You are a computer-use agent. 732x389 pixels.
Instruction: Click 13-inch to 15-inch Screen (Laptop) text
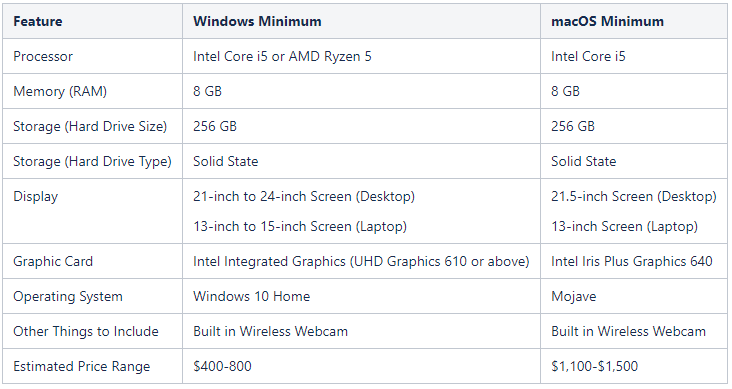click(300, 226)
